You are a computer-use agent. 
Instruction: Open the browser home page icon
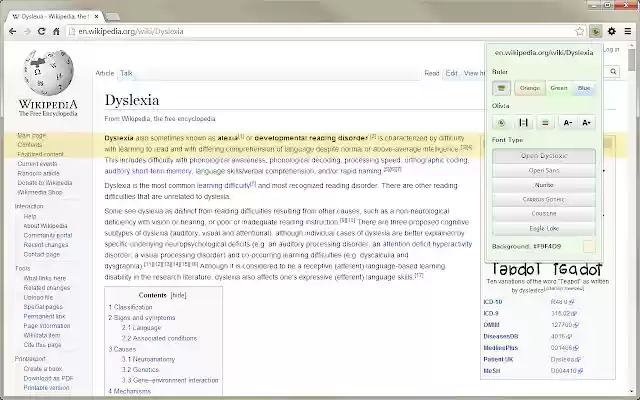[x=56, y=31]
